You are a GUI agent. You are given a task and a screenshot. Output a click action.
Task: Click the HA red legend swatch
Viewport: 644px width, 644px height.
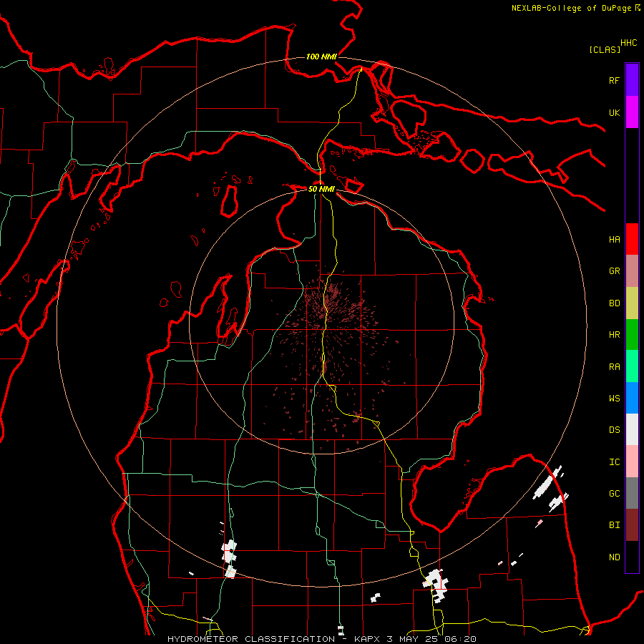pos(632,239)
